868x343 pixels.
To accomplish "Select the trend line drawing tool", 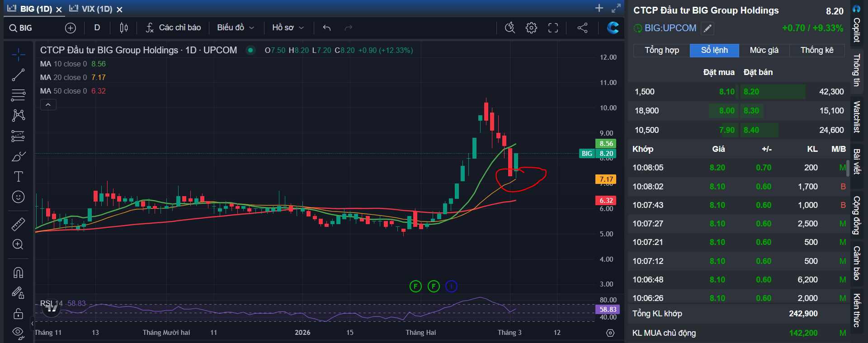I will pyautogui.click(x=19, y=75).
